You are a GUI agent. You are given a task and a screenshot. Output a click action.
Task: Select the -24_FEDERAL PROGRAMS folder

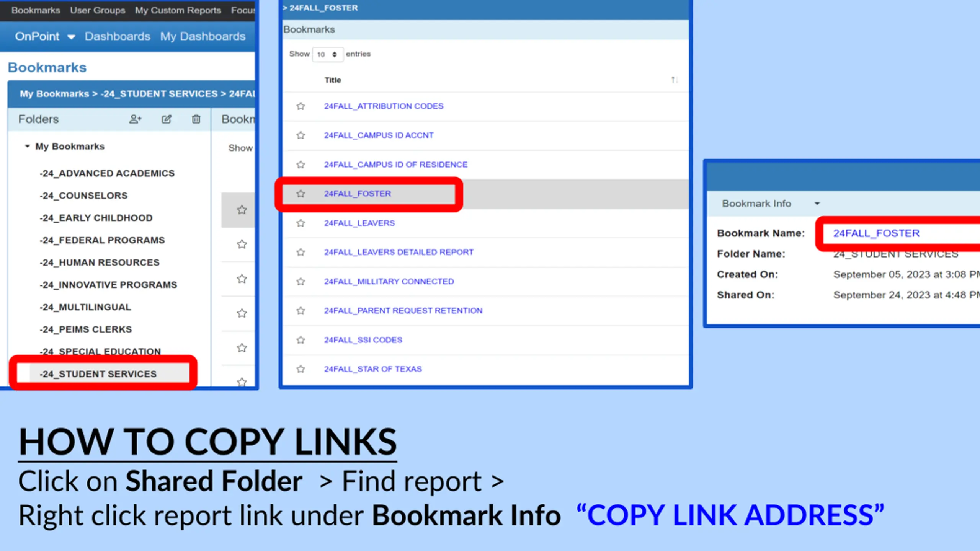coord(102,240)
